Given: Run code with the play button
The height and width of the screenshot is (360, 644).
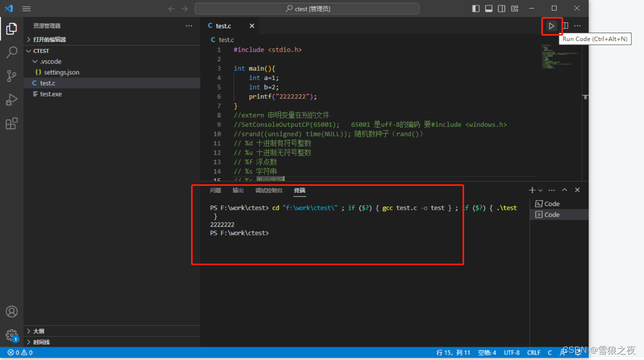Looking at the screenshot, I should click(551, 26).
